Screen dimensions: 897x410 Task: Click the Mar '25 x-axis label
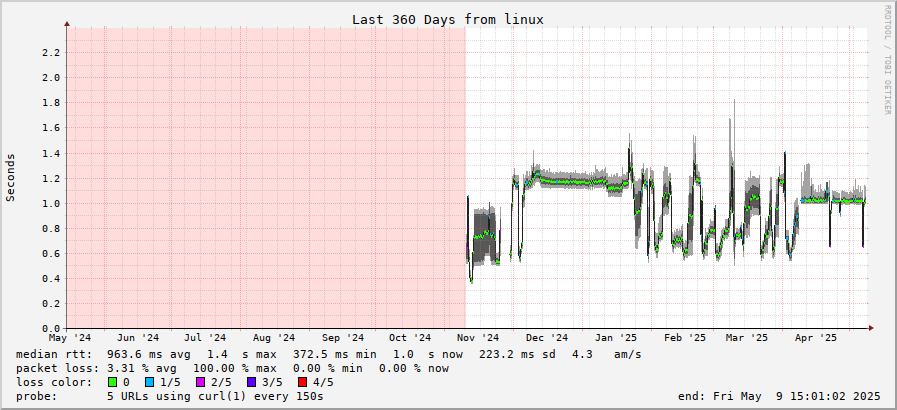747,338
